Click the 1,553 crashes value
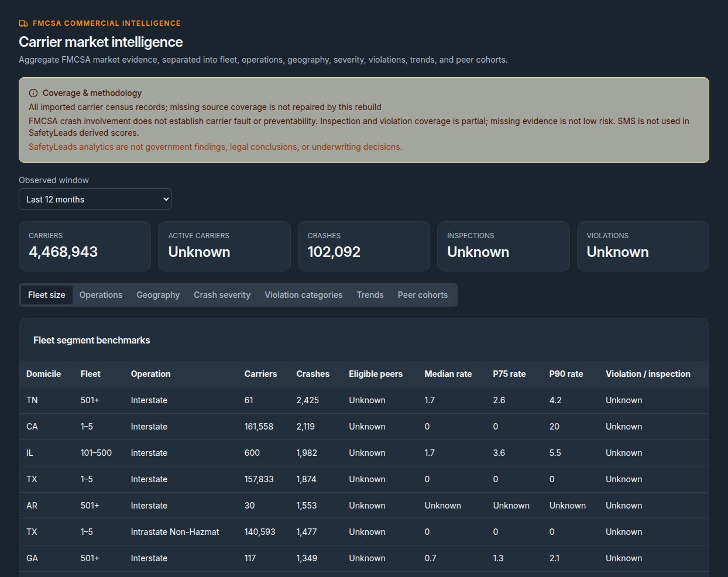This screenshot has width=728, height=577. pos(307,506)
